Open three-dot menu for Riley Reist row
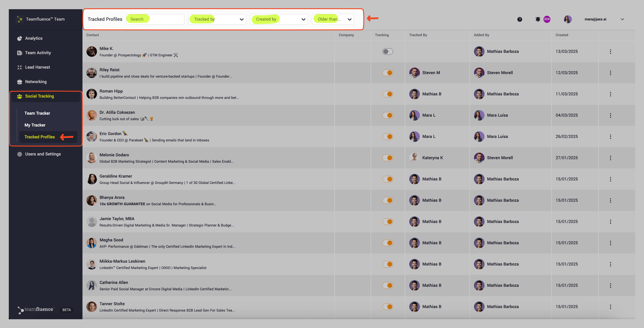This screenshot has height=328, width=644. (x=610, y=73)
